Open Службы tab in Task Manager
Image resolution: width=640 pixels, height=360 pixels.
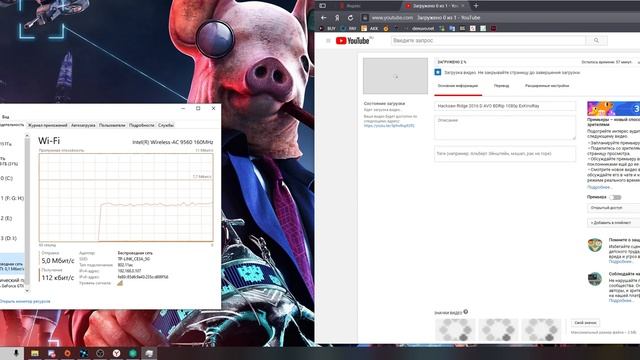tap(166, 125)
